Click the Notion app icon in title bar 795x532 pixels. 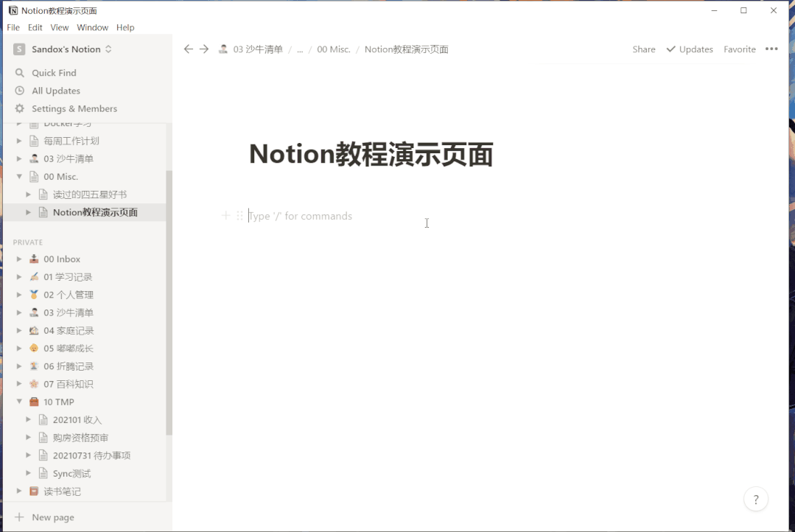pos(13,10)
